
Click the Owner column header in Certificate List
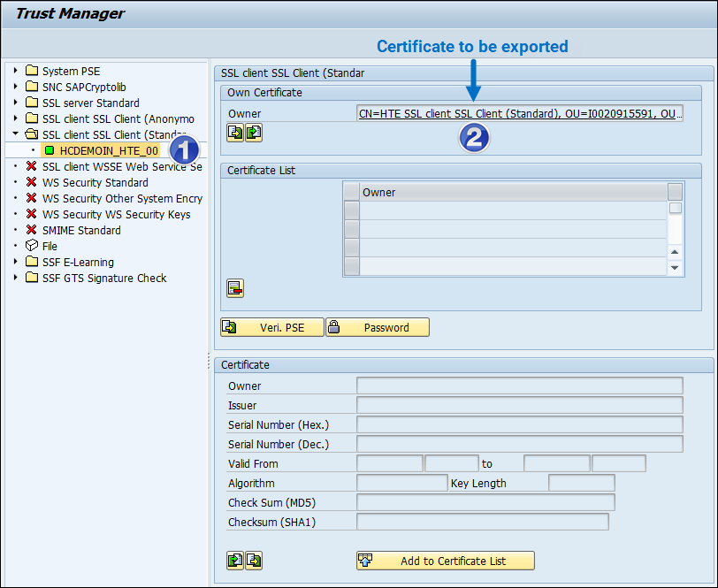(513, 193)
